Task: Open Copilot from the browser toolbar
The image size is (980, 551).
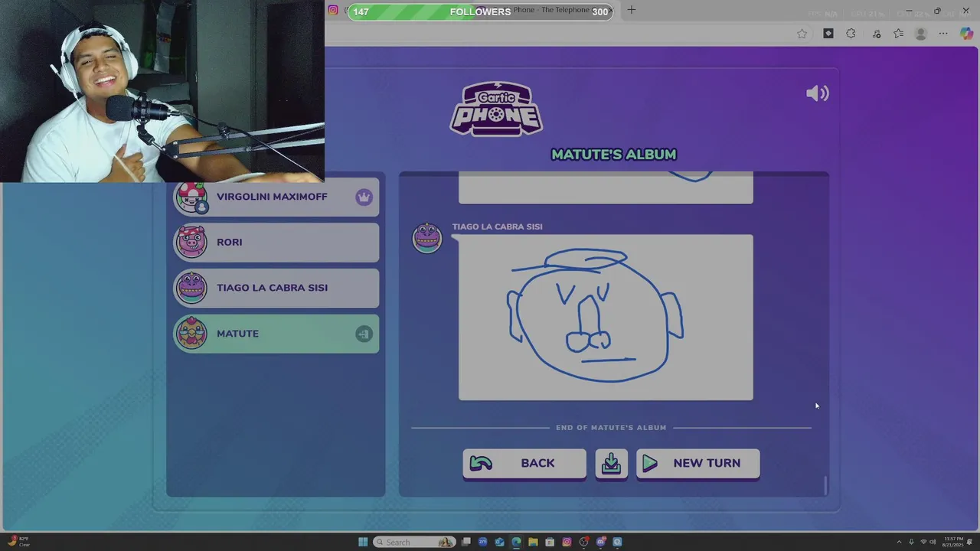Action: 966,34
